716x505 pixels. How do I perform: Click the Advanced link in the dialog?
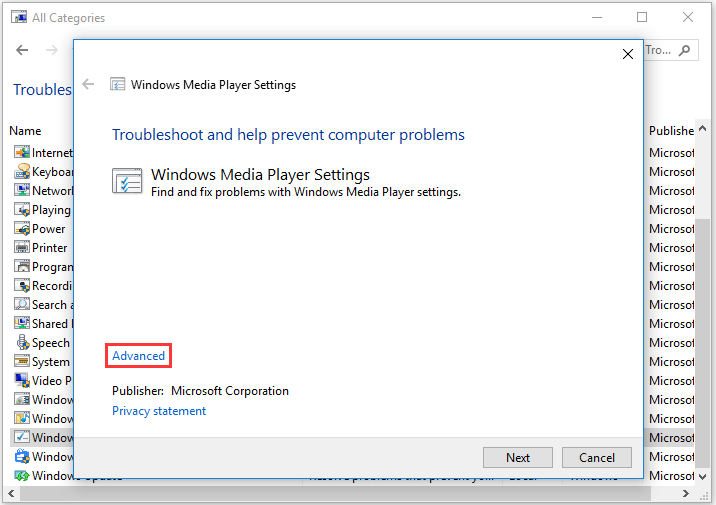pos(138,356)
